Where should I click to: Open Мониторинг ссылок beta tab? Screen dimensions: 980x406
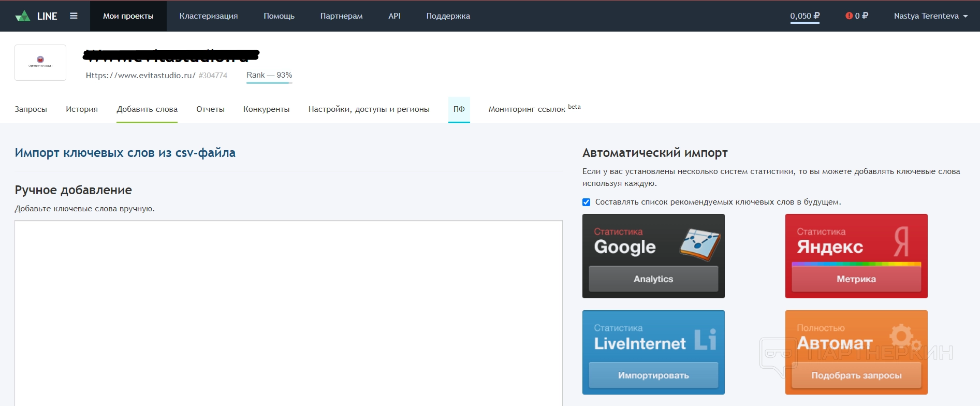point(535,109)
